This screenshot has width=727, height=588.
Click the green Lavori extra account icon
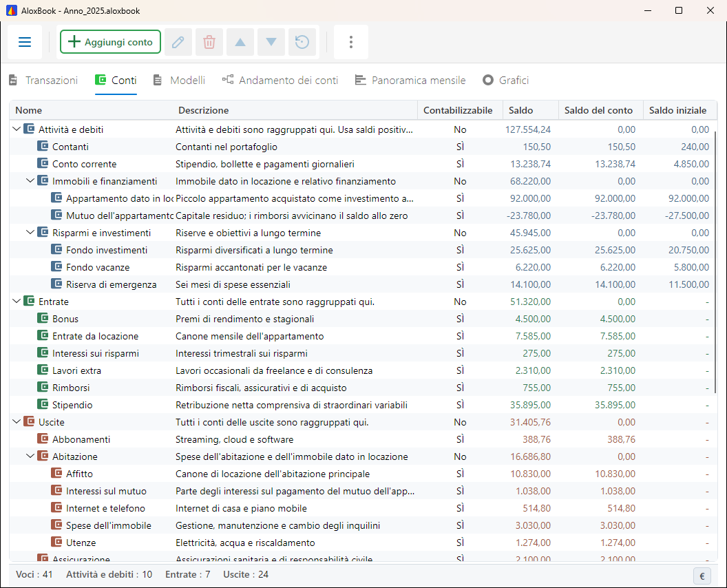(x=43, y=370)
